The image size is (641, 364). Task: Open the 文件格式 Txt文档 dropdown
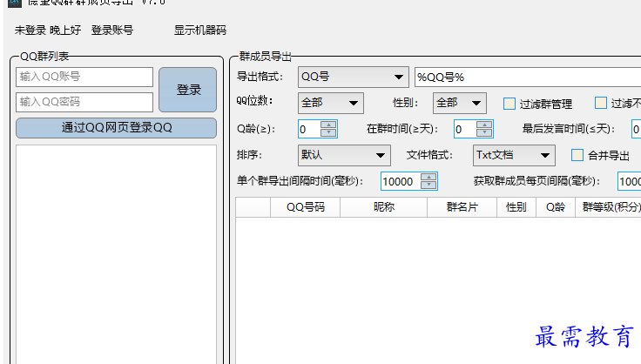point(514,155)
